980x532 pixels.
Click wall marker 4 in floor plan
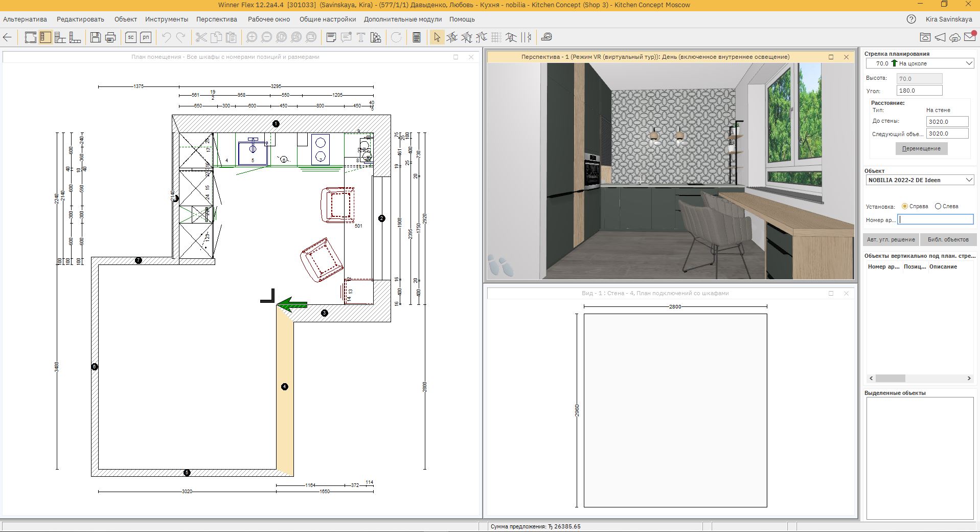tap(285, 387)
